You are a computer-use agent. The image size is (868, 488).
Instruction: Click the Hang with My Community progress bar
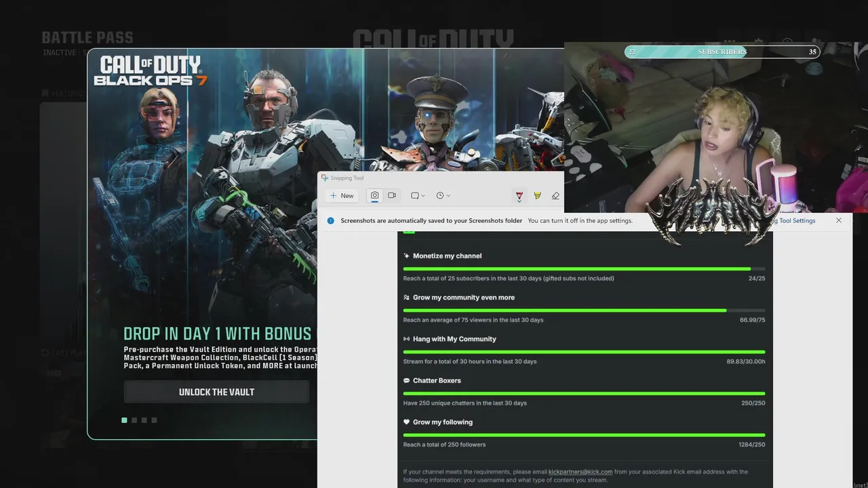point(584,352)
